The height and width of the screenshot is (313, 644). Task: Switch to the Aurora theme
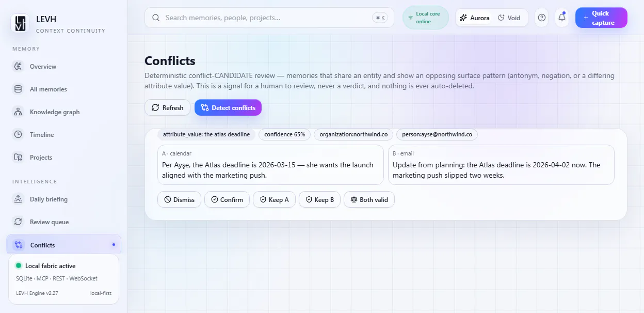475,18
